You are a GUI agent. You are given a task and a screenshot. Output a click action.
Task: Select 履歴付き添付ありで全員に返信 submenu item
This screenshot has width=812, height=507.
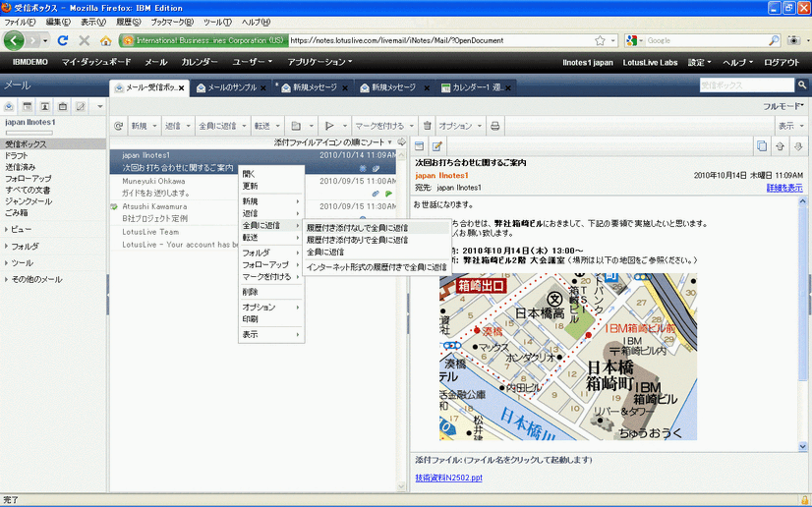pyautogui.click(x=377, y=240)
